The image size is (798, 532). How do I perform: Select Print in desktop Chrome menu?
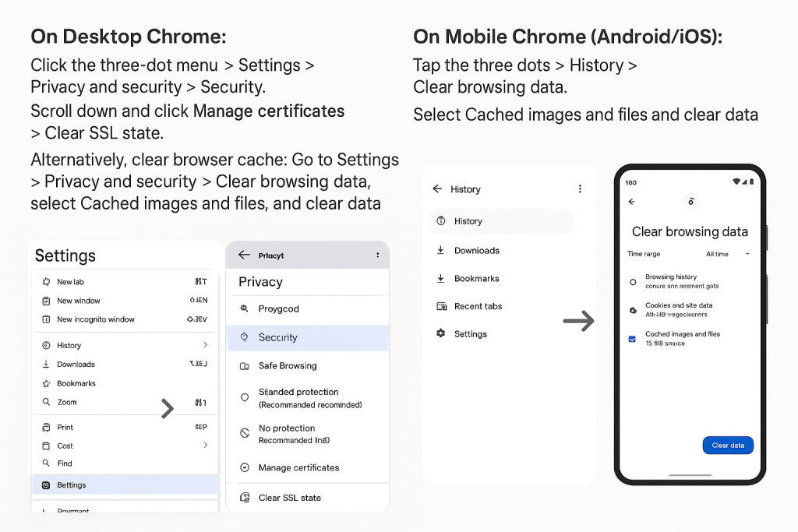[125, 427]
